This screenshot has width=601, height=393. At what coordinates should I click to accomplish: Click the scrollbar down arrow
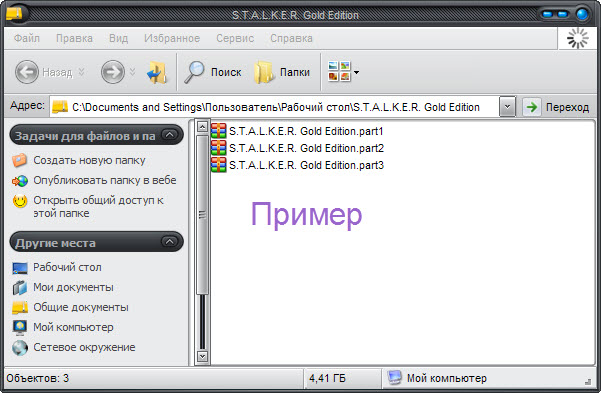pyautogui.click(x=202, y=356)
